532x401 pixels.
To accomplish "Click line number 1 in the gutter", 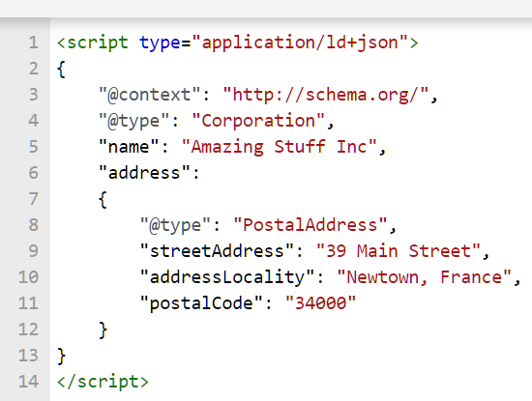I will point(33,43).
